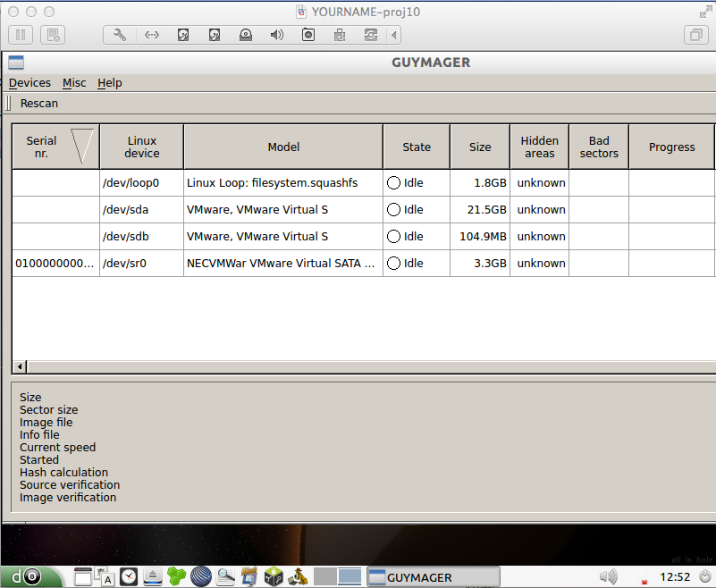Viewport: 716px width, 588px height.
Task: Click the Idle state of /dev/loop0
Action: coord(417,183)
